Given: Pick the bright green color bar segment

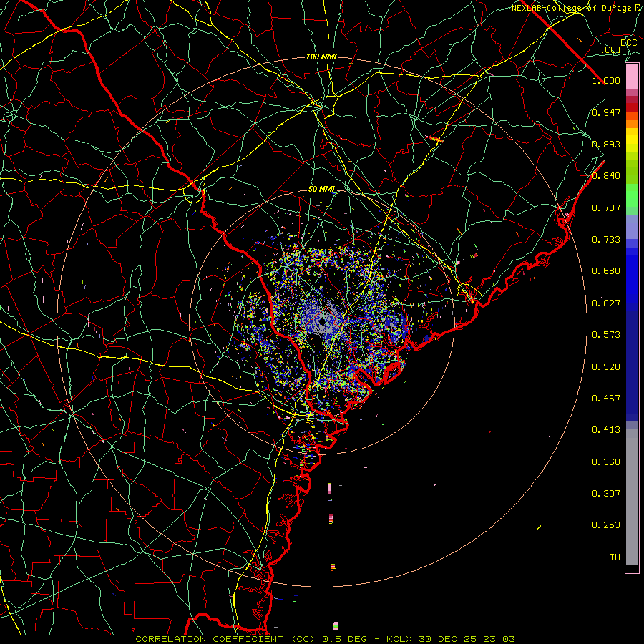Looking at the screenshot, I should point(632,195).
